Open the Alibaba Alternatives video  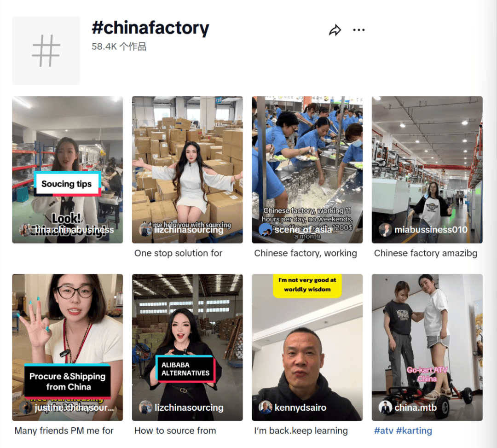coord(187,348)
